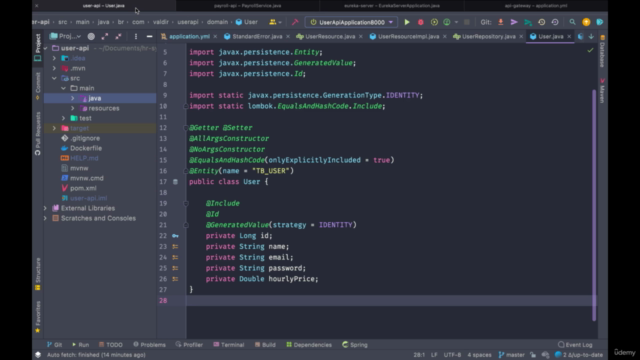Expand the .mvn folder
This screenshot has height=360, width=640.
point(54,68)
